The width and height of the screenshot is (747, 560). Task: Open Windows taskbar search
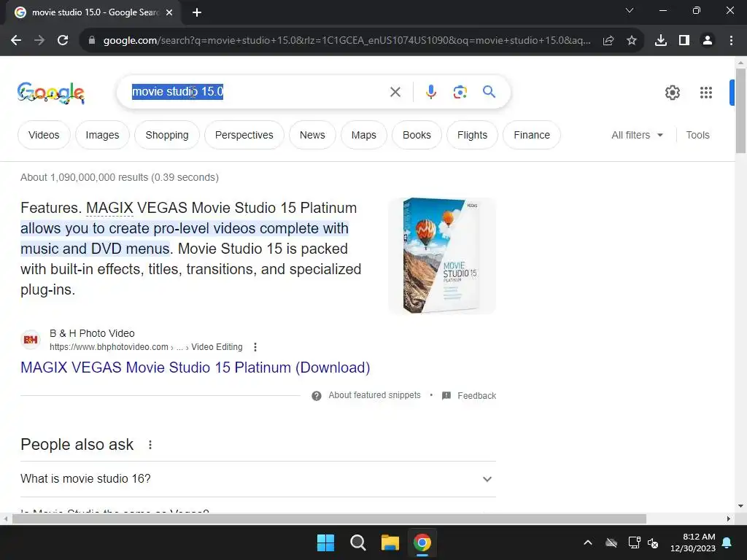(357, 542)
